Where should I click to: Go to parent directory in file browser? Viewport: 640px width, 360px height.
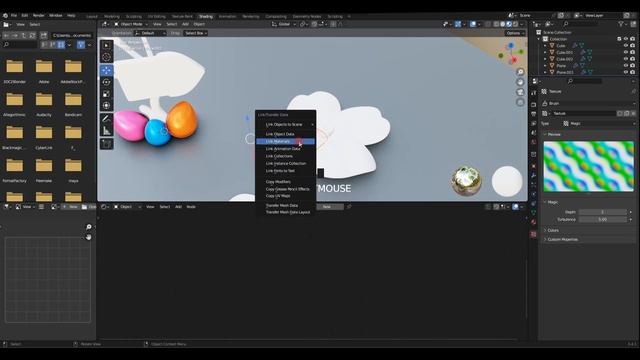(x=24, y=36)
